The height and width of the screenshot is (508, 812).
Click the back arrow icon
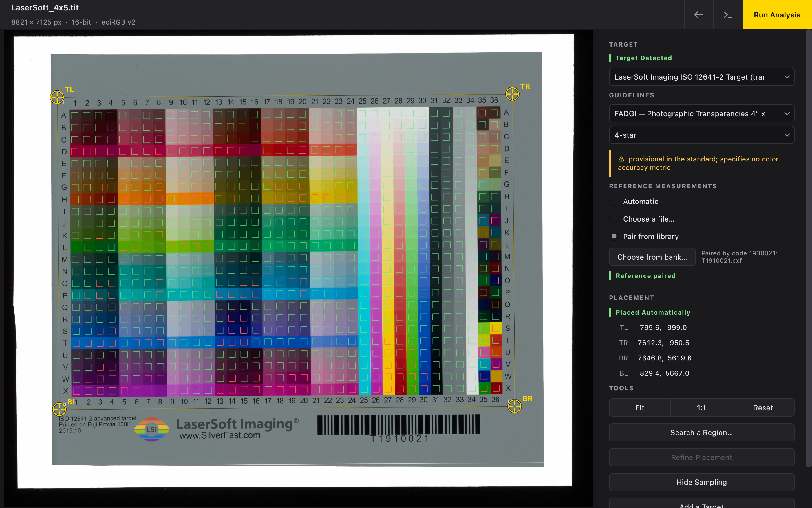[699, 15]
